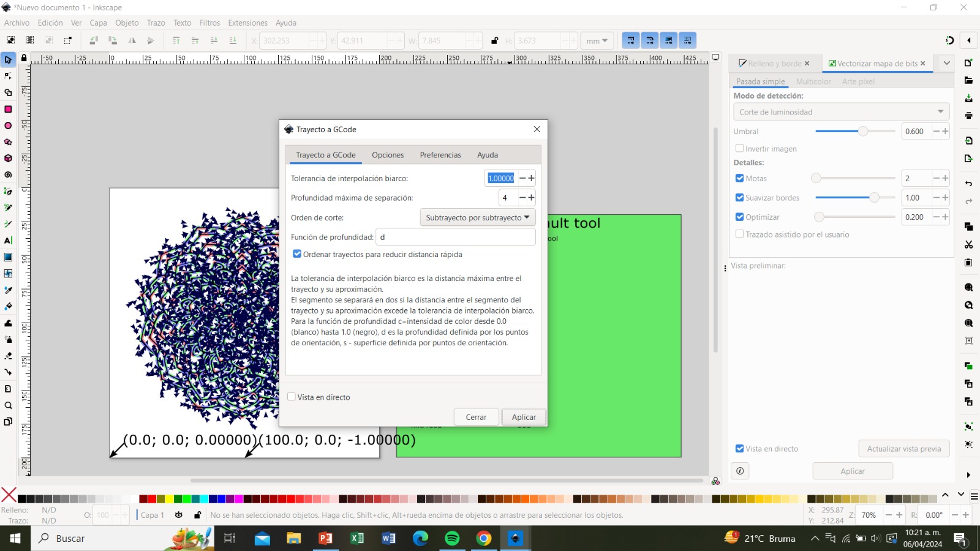Toggle 'Vista en directo' in trace panel

coord(739,448)
